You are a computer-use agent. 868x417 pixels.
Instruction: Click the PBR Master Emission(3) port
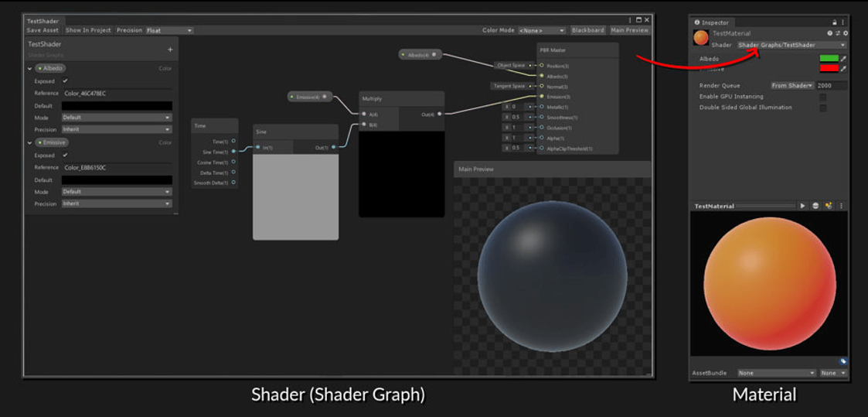[541, 97]
